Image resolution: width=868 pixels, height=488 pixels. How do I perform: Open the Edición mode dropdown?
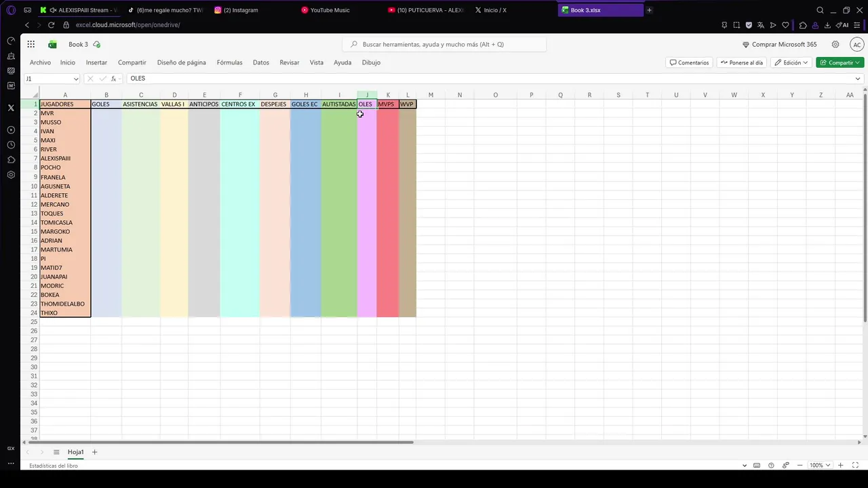pos(791,62)
